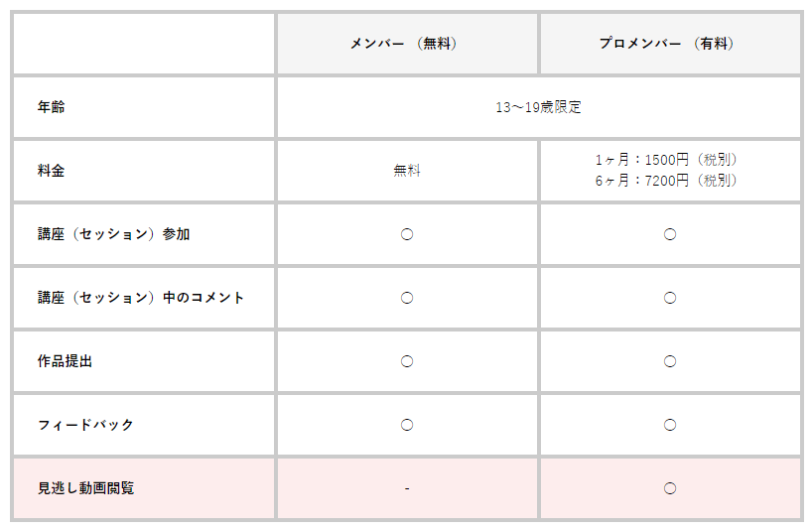Click the メンバー（無料） column header
Screen dimensions: 812x530
pyautogui.click(x=407, y=44)
